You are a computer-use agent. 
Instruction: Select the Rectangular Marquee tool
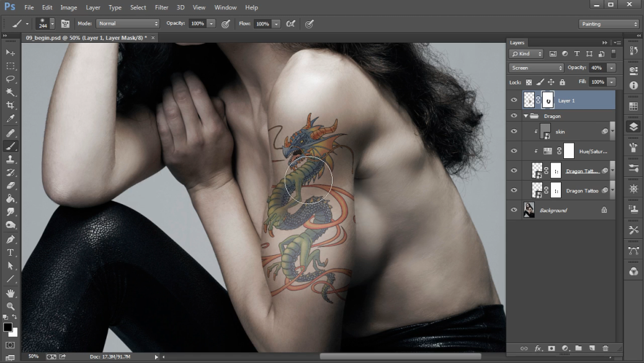pyautogui.click(x=11, y=66)
